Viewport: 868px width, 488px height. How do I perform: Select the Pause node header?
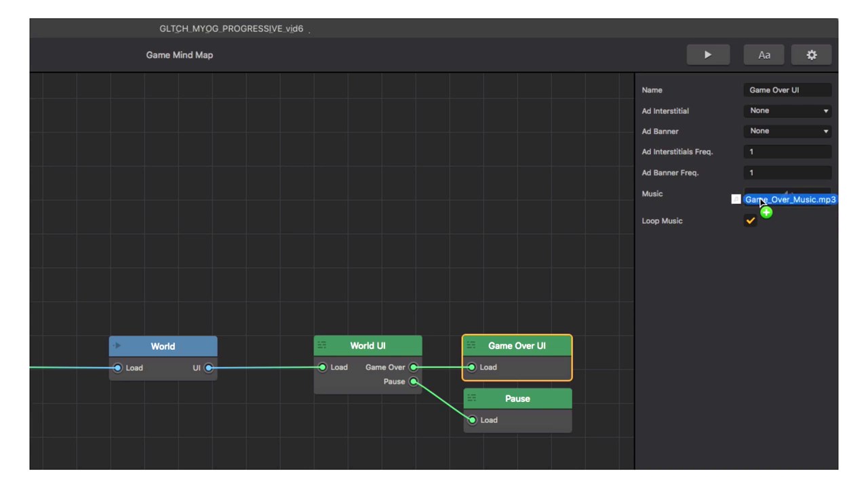click(517, 399)
